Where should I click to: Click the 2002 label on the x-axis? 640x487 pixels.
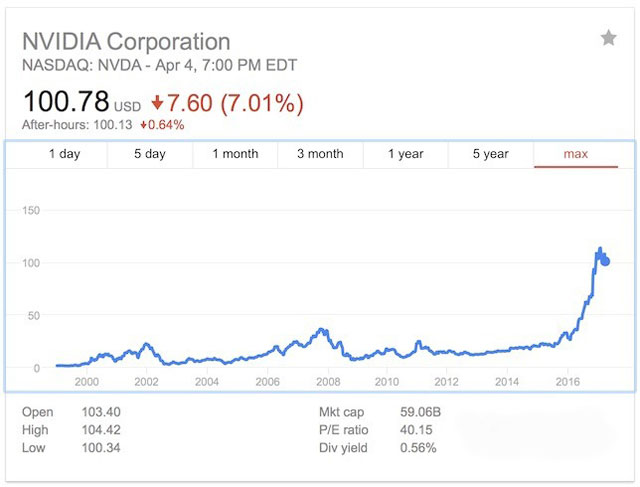[x=146, y=381]
